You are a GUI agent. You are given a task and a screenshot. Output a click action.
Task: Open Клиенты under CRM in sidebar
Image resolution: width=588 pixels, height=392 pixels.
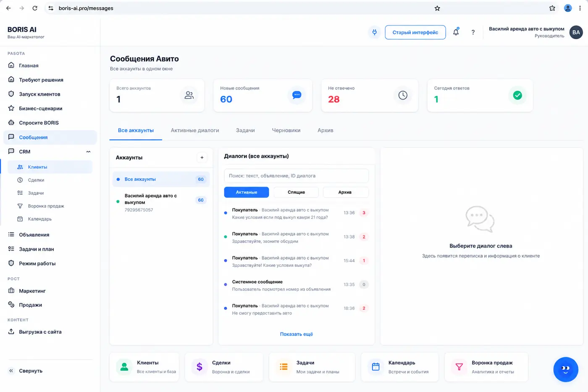[x=50, y=167]
